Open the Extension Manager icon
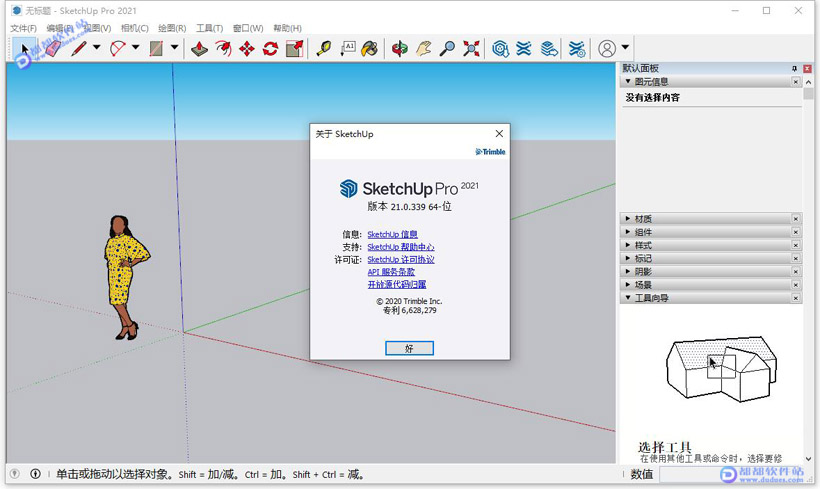 [577, 49]
